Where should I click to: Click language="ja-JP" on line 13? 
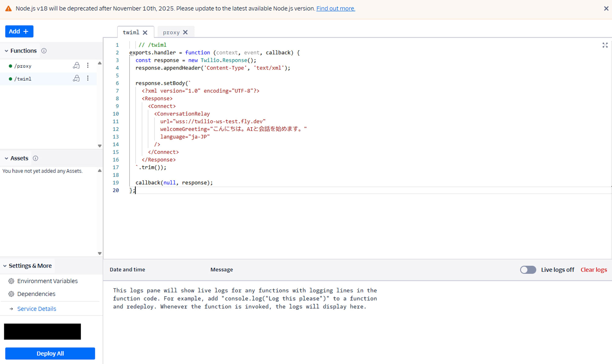click(x=185, y=137)
